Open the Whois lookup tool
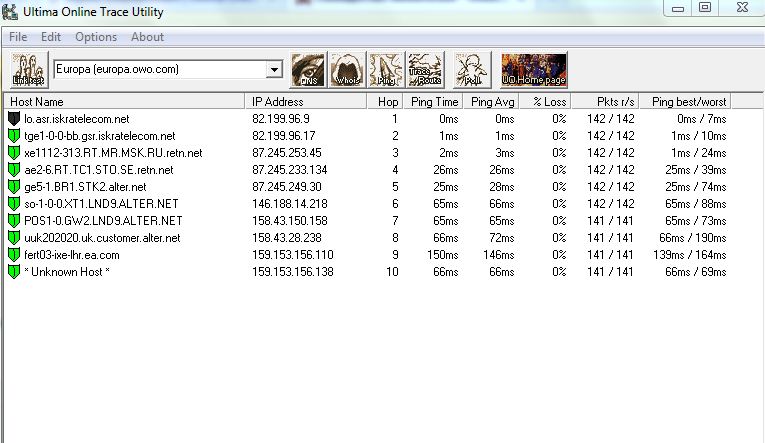 347,70
